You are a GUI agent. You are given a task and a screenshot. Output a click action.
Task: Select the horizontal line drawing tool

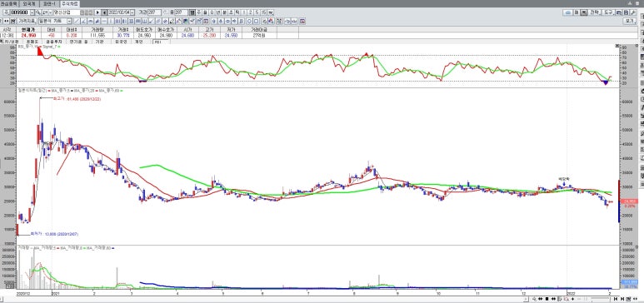[x=104, y=21]
